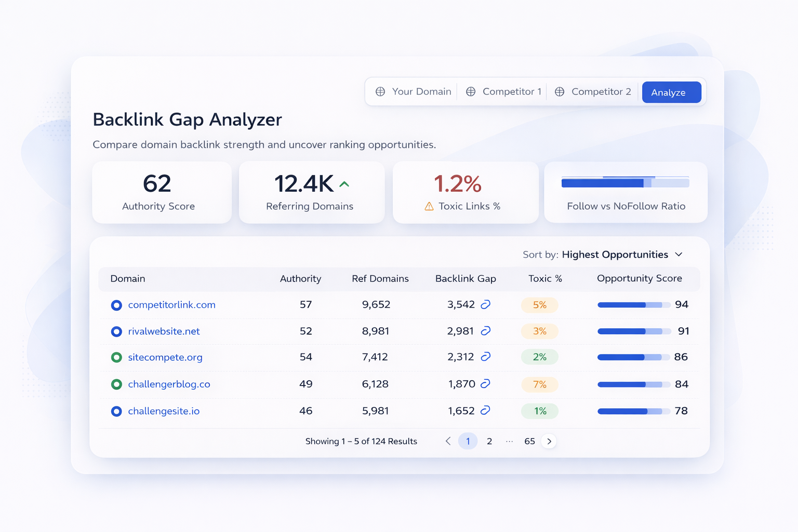Select the challengesite.io radio circle
Image resolution: width=798 pixels, height=532 pixels.
tap(116, 411)
